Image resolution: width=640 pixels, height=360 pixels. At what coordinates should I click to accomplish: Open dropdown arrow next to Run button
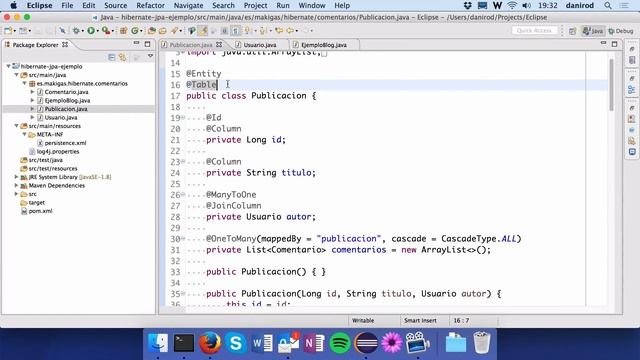click(97, 31)
